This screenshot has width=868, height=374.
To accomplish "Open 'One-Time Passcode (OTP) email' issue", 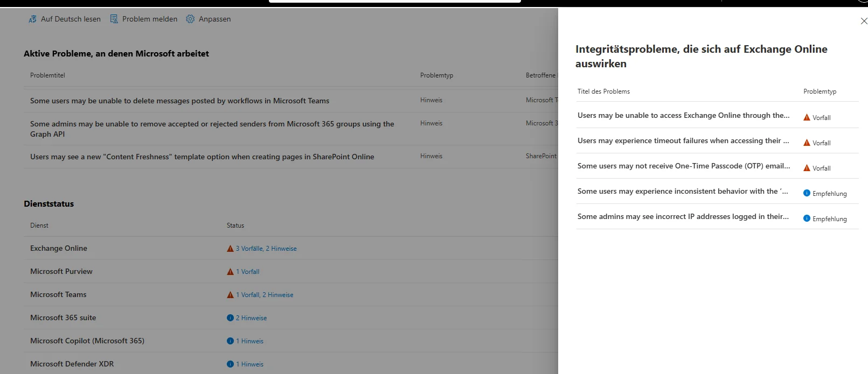I will (x=684, y=166).
